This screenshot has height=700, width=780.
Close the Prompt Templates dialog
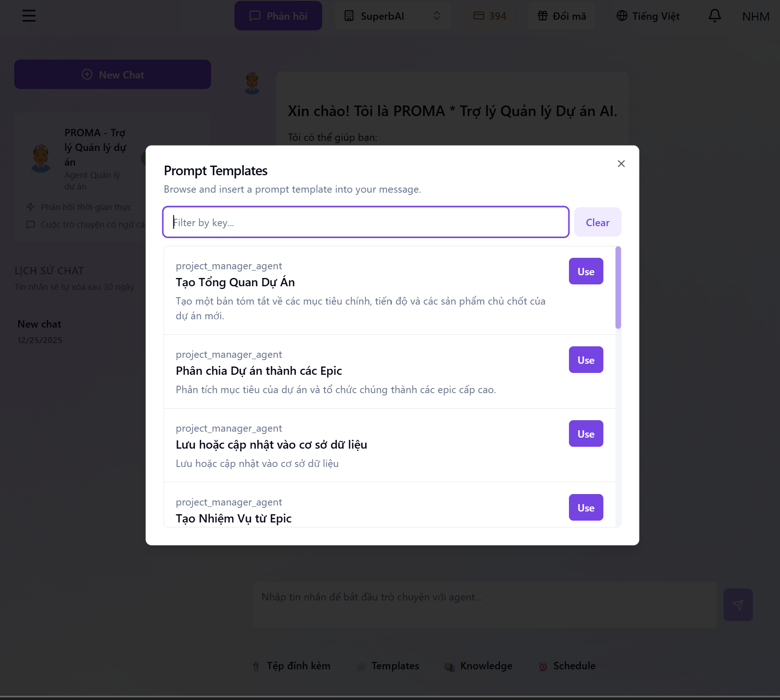coord(621,164)
